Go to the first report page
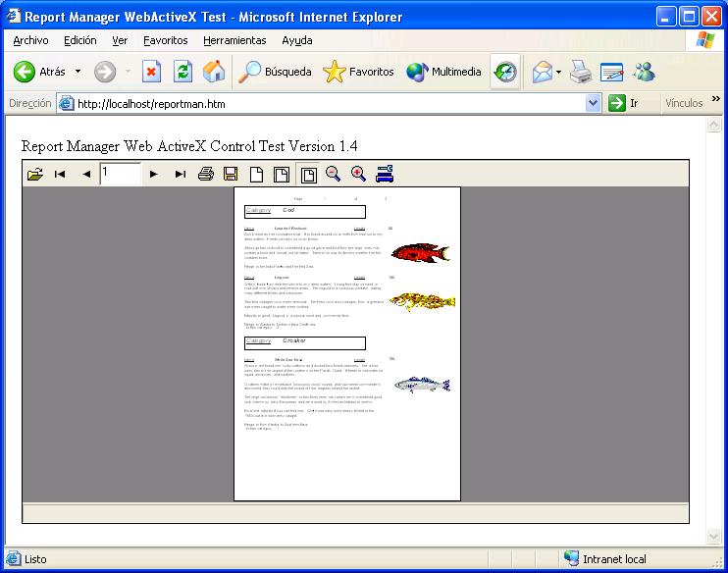The image size is (728, 573). tap(60, 175)
